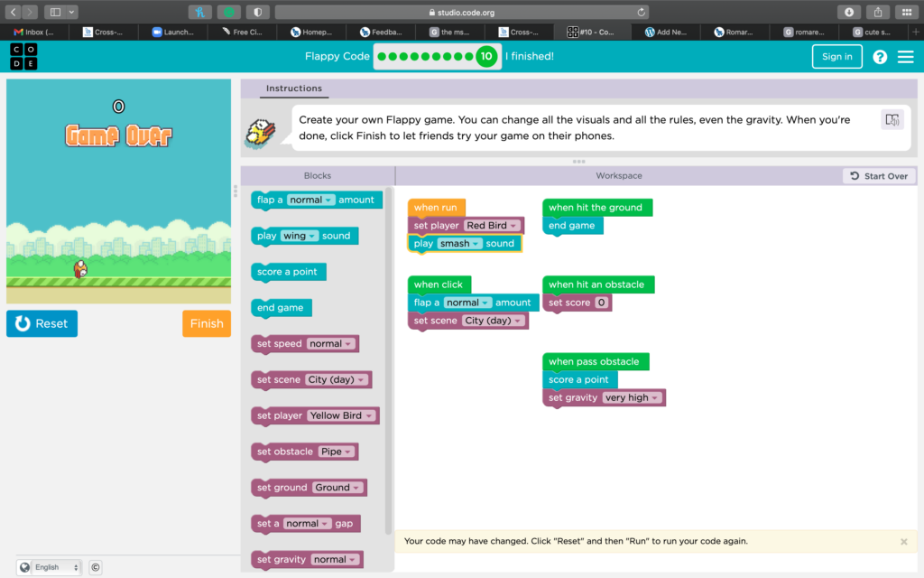
Task: Select the when run block
Action: [436, 208]
